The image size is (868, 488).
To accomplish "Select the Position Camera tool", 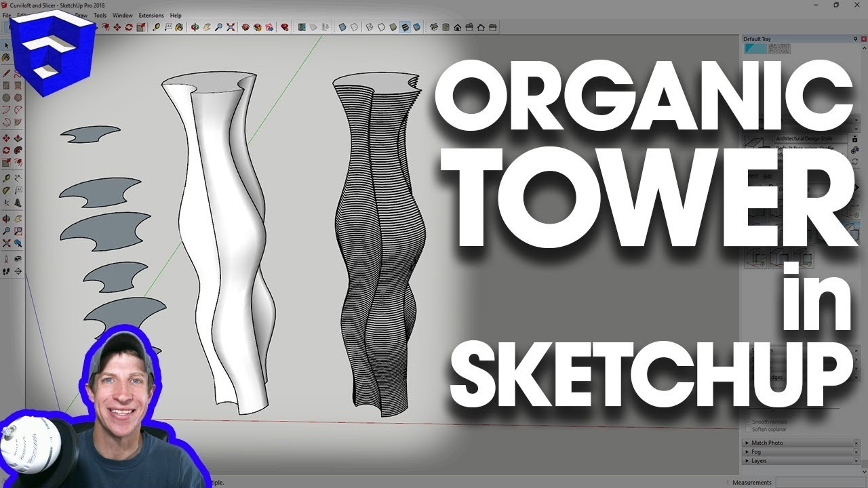I will (x=6, y=259).
